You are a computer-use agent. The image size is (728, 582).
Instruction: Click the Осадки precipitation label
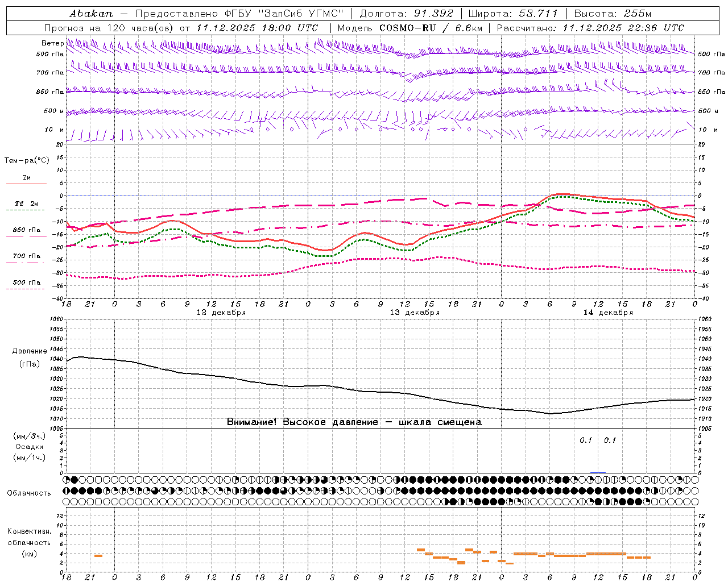pyautogui.click(x=30, y=447)
